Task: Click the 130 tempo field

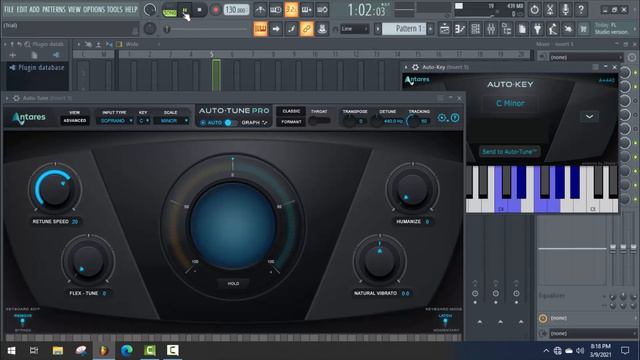Action: 236,10
